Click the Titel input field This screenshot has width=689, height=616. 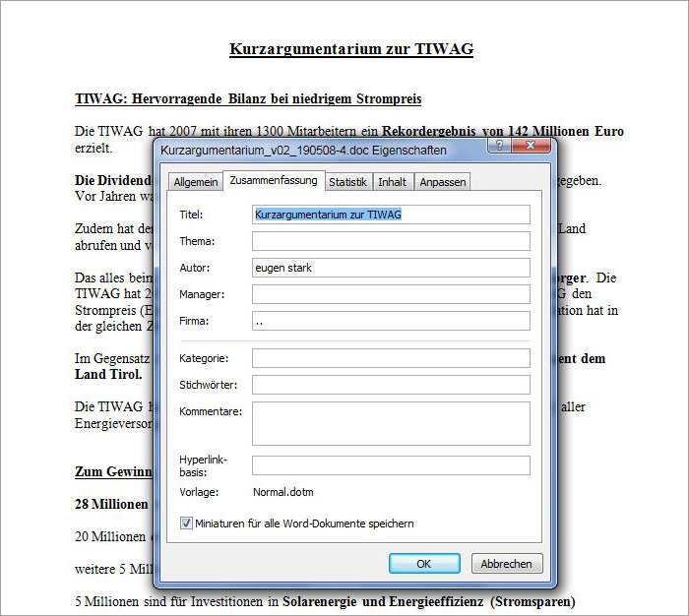coord(391,215)
